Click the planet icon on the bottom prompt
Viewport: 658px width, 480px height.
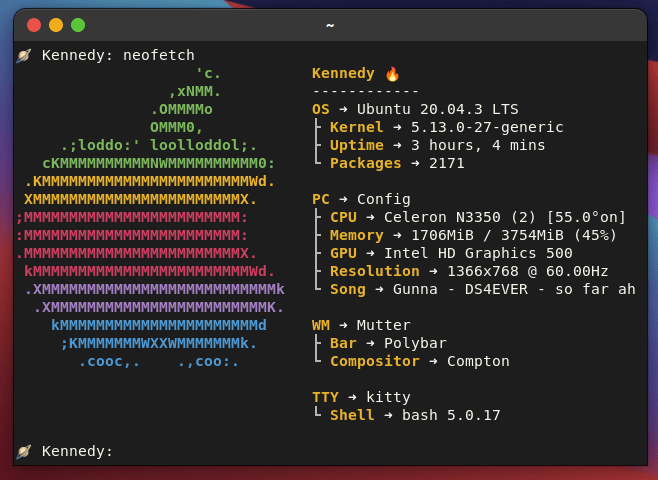24,451
